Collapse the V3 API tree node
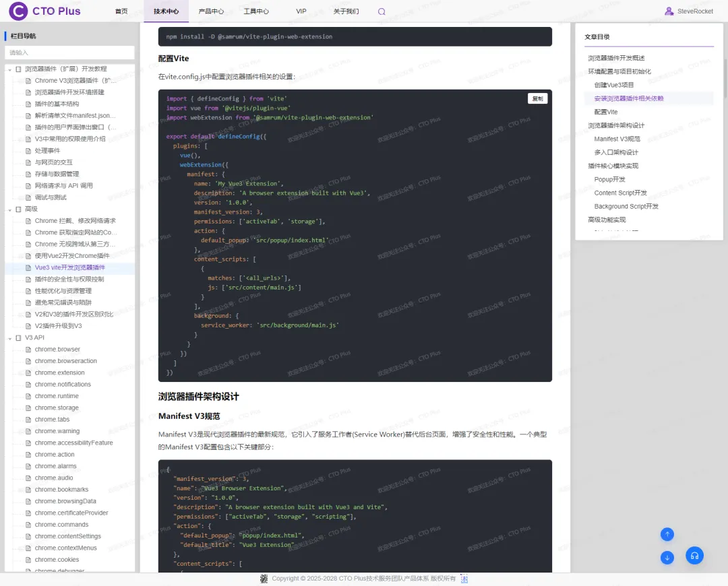 coord(9,338)
